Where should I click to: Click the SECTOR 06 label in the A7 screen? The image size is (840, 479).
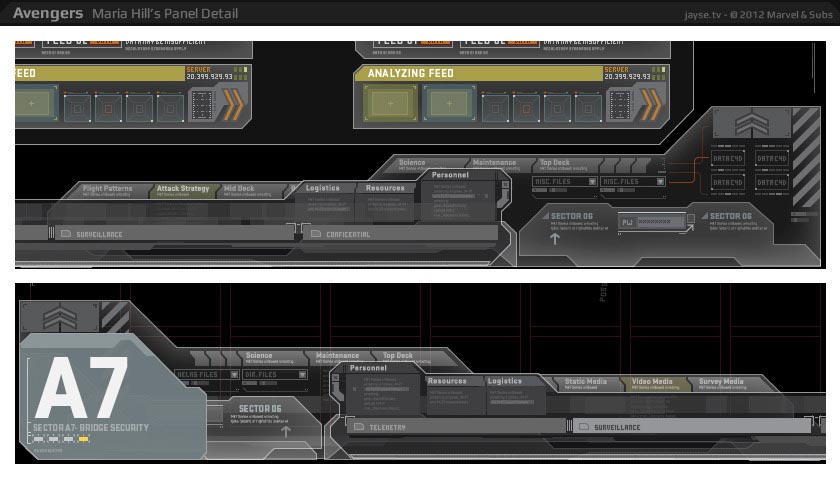coord(260,409)
